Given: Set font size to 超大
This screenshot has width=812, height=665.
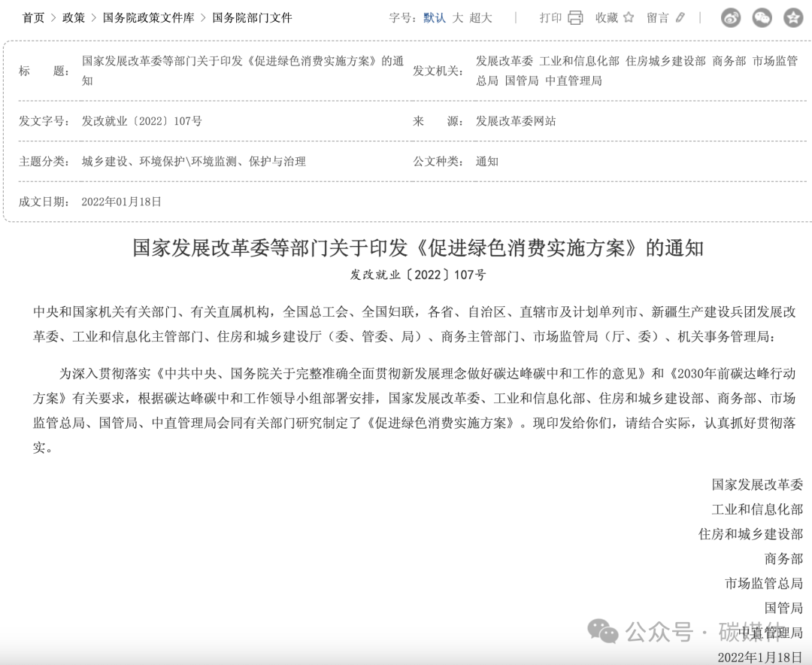Looking at the screenshot, I should click(480, 17).
